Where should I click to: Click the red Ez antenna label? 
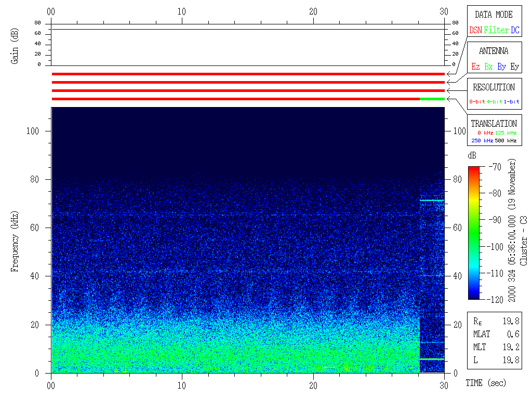pos(475,67)
